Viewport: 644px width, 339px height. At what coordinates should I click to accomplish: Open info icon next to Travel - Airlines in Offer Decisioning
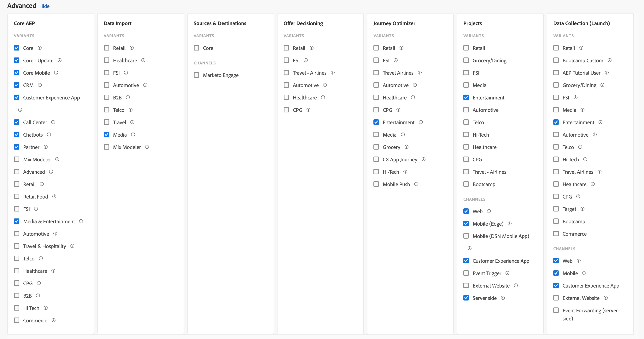click(332, 73)
